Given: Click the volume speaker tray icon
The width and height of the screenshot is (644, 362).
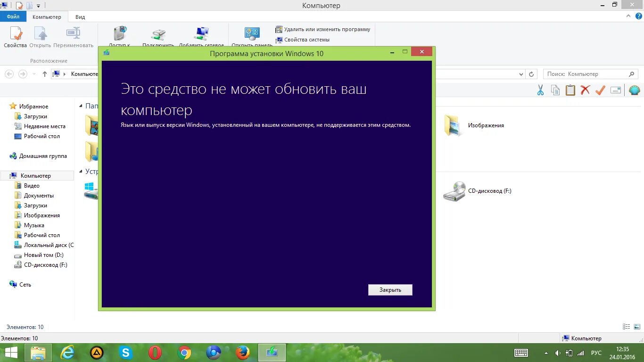Looking at the screenshot, I should coord(558,353).
